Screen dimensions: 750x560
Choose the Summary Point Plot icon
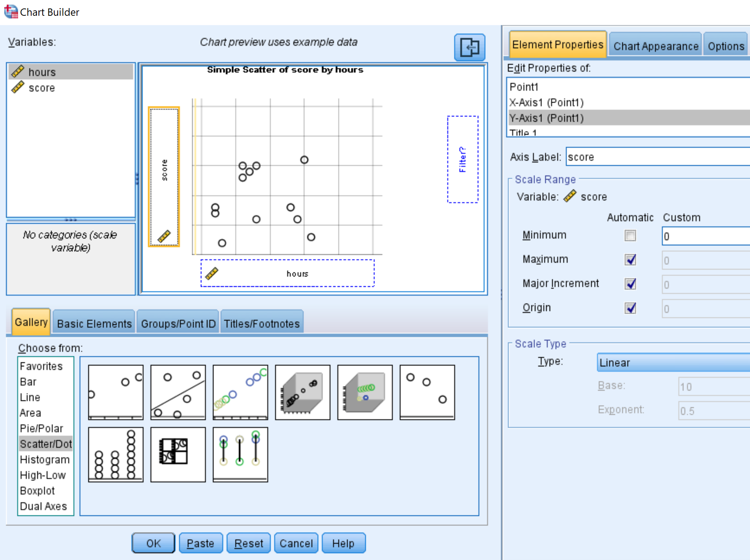pyautogui.click(x=427, y=392)
